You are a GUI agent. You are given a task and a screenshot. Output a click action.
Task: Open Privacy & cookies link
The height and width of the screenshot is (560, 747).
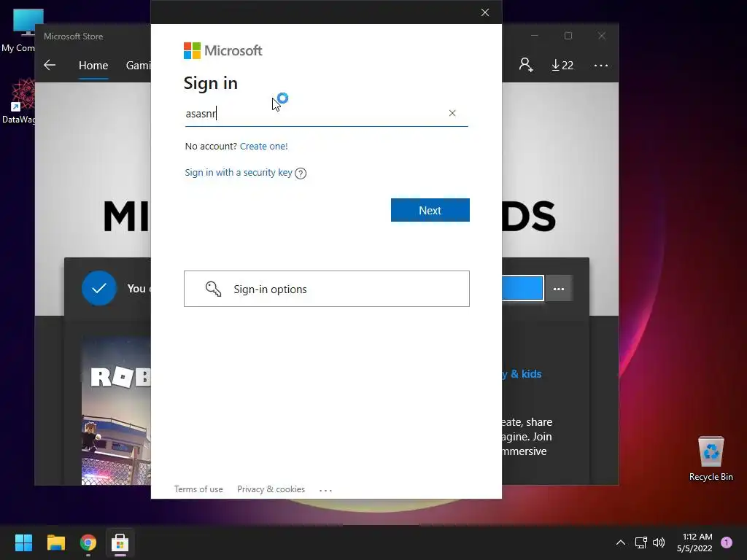tap(271, 489)
